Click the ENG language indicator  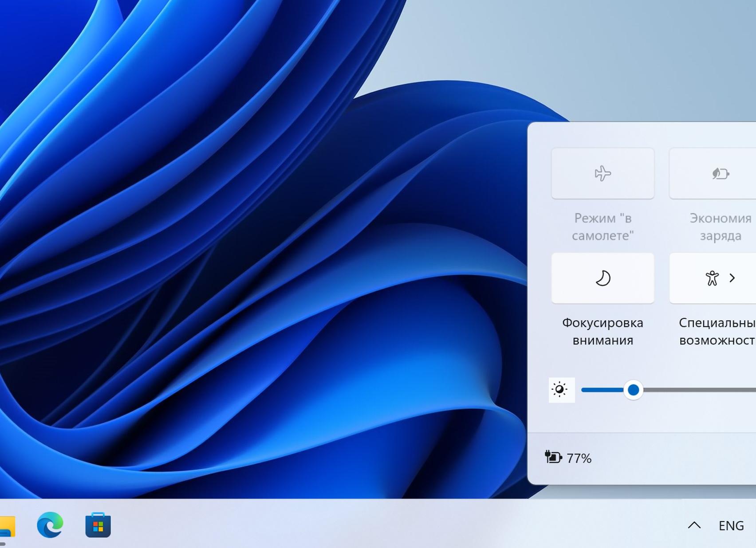(731, 525)
